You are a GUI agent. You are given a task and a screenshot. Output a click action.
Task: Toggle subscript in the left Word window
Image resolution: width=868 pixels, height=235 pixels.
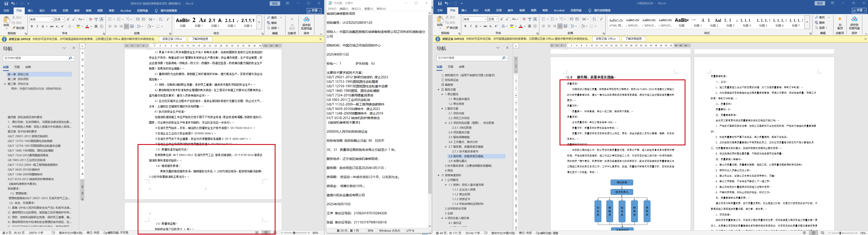(x=57, y=26)
